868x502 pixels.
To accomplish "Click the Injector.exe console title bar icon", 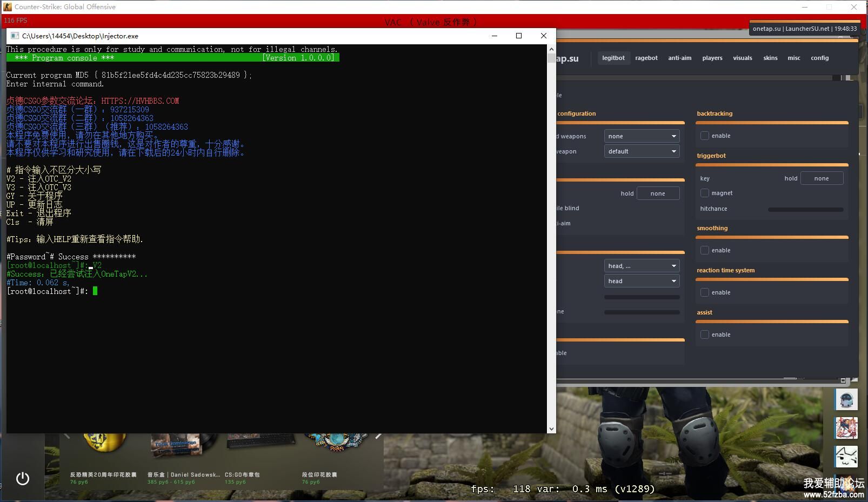I will coord(15,36).
